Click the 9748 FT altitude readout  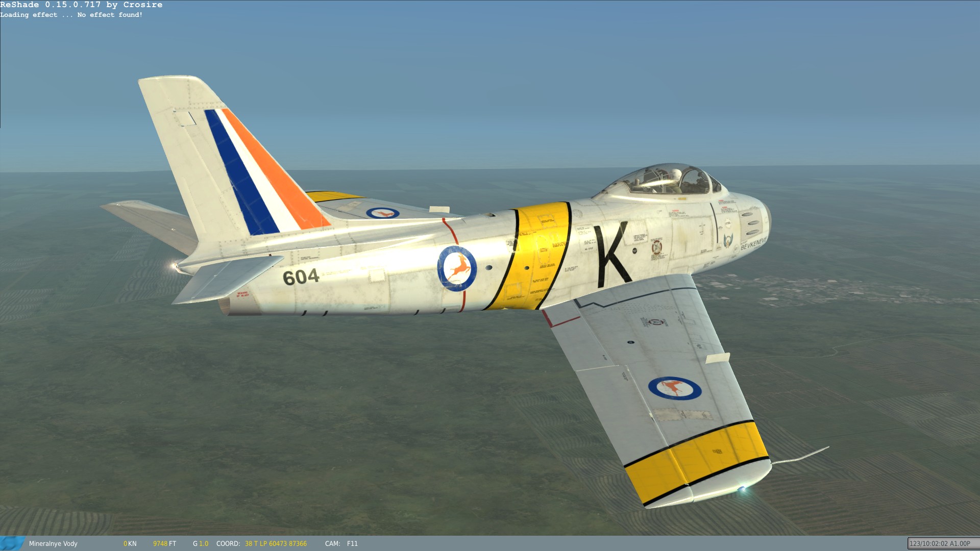[x=164, y=544]
